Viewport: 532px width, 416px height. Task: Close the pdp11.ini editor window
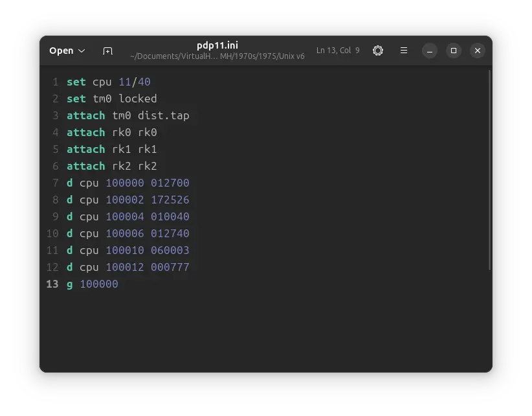pos(477,51)
